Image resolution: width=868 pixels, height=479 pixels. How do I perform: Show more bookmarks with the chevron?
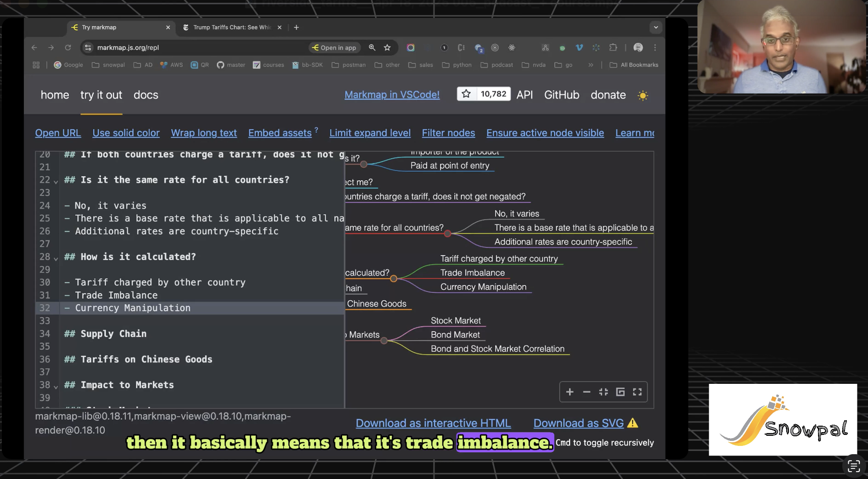pos(591,65)
